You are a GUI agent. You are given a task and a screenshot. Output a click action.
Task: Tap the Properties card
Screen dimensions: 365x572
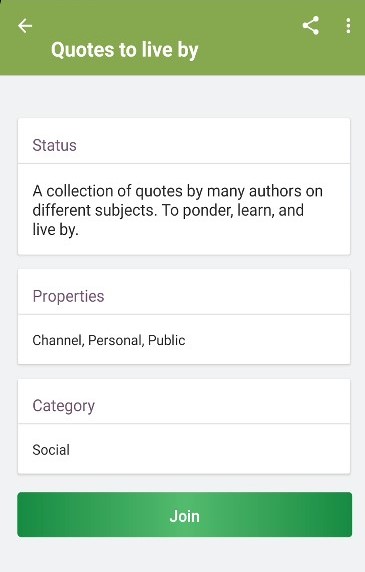[184, 317]
